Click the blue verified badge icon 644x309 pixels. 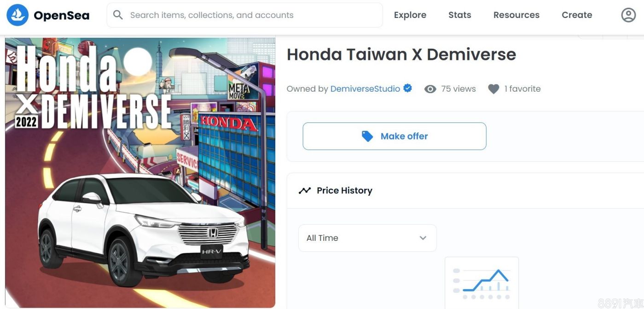(x=407, y=88)
